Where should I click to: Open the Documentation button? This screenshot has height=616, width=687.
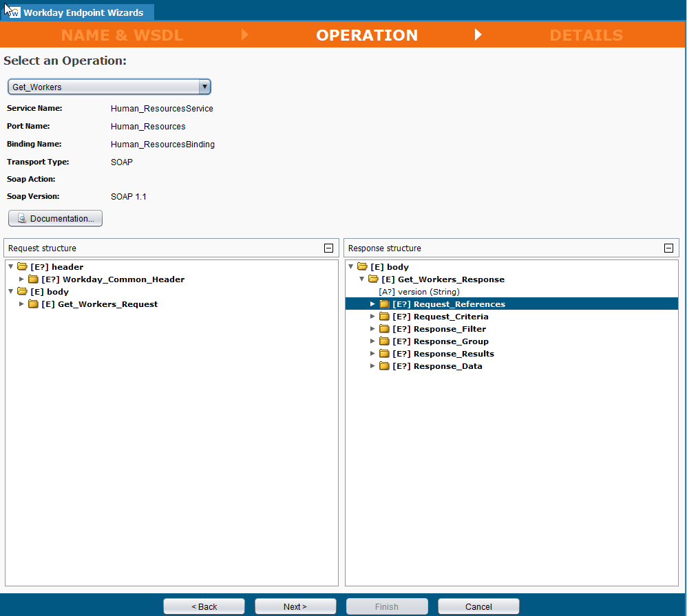tap(56, 219)
